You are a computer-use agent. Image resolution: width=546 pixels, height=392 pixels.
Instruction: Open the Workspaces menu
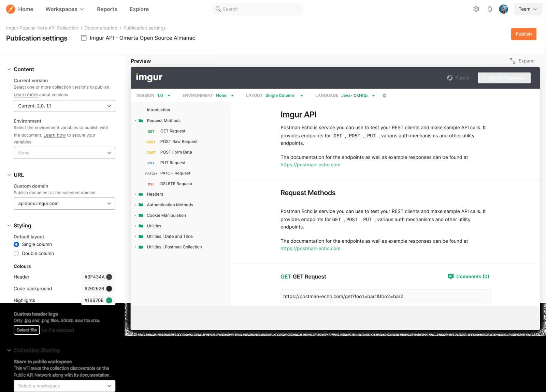coord(64,9)
